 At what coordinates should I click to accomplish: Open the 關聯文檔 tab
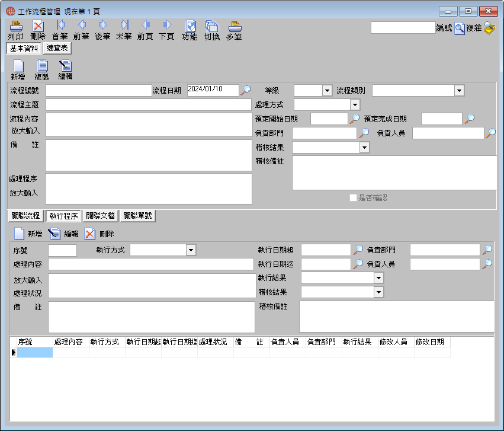(x=100, y=216)
